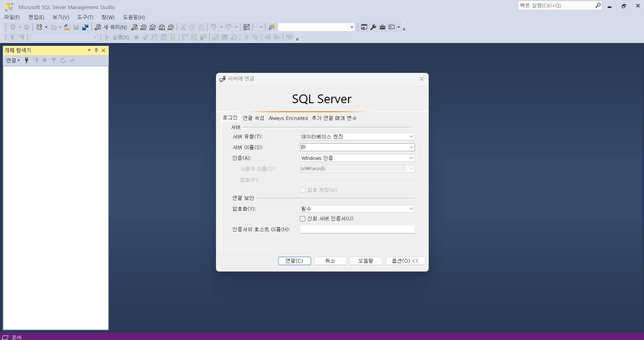644x340 pixels.
Task: Open the Database Engine Query icon
Action: click(x=134, y=27)
